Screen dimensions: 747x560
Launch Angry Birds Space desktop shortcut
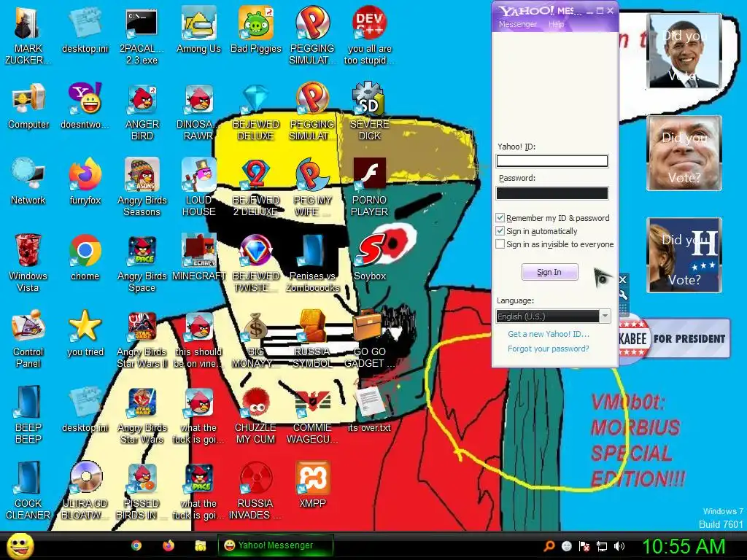(x=142, y=262)
